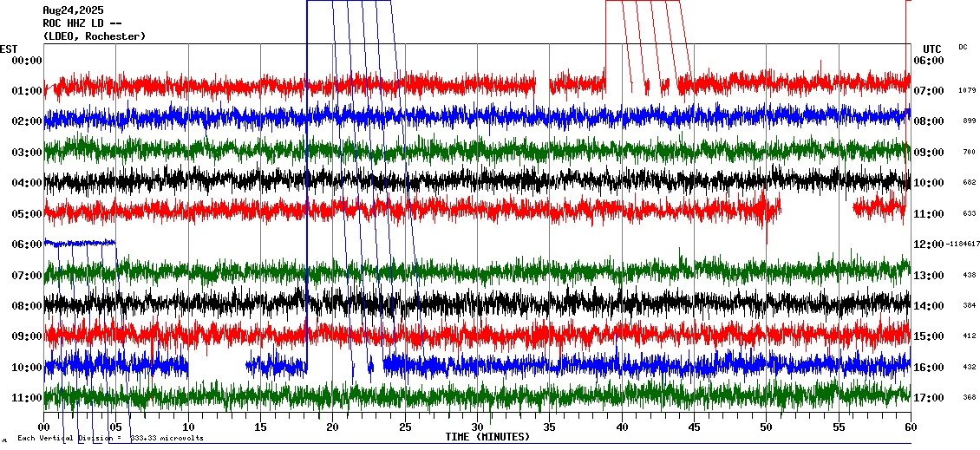
Task: Click the 30 minute tick on time axis
Action: point(477,427)
